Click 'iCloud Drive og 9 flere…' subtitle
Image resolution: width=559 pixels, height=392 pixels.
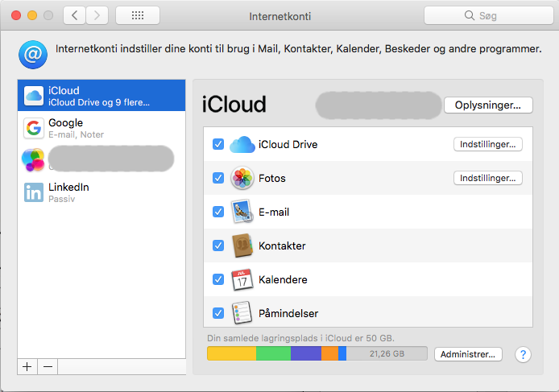click(99, 102)
